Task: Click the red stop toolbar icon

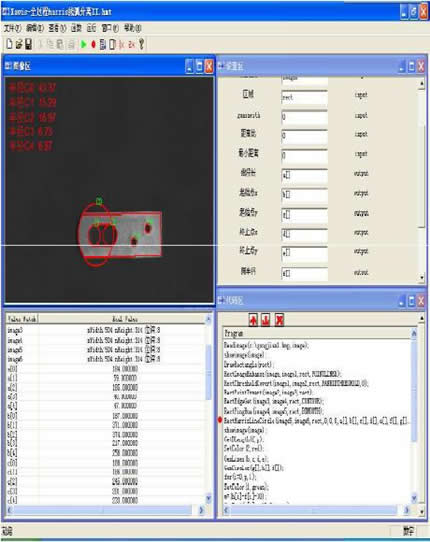Action: click(93, 44)
